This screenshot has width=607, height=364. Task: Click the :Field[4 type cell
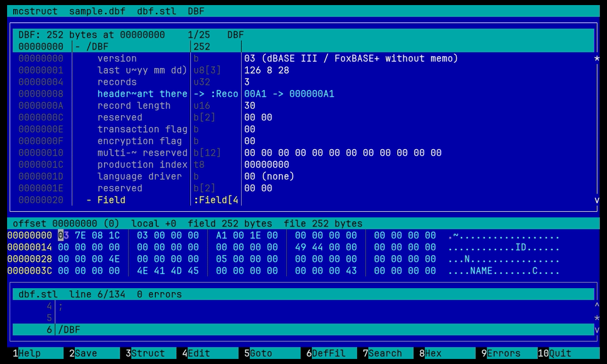pyautogui.click(x=216, y=200)
